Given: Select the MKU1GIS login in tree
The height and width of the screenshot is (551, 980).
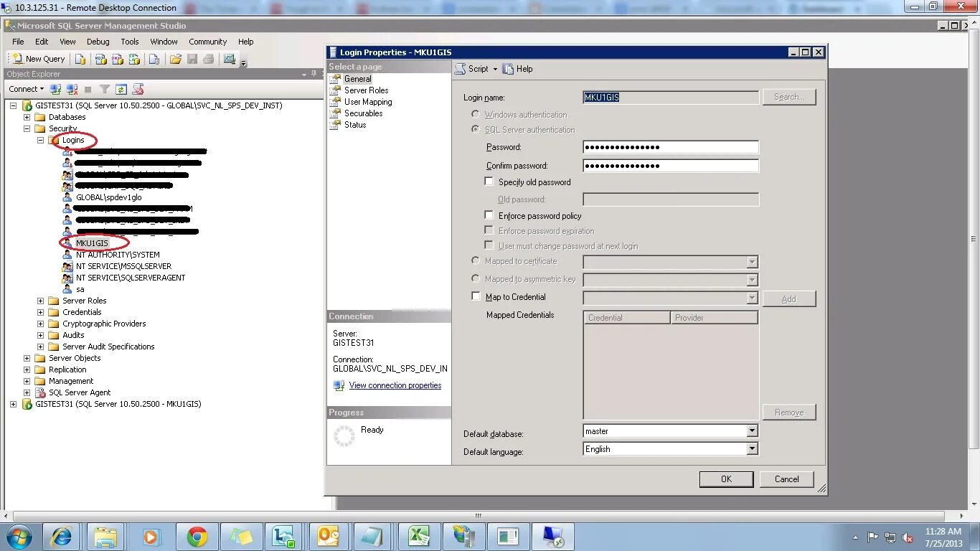Looking at the screenshot, I should tap(92, 243).
